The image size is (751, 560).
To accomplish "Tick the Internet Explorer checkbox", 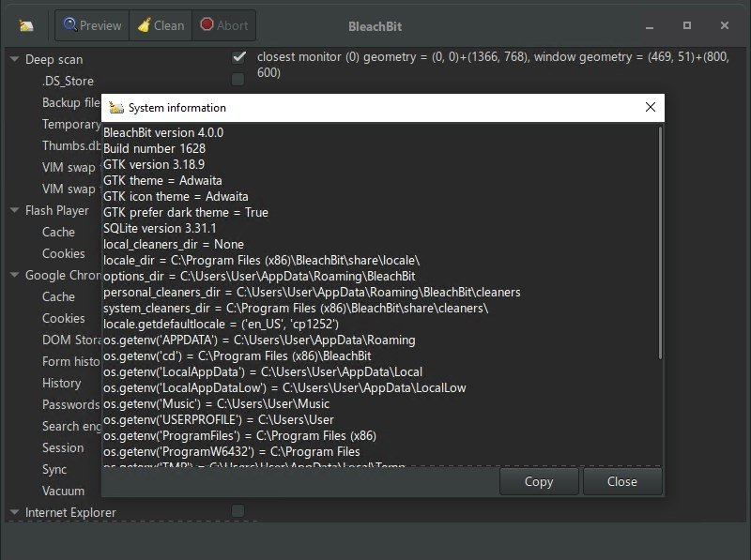I will coord(238,510).
